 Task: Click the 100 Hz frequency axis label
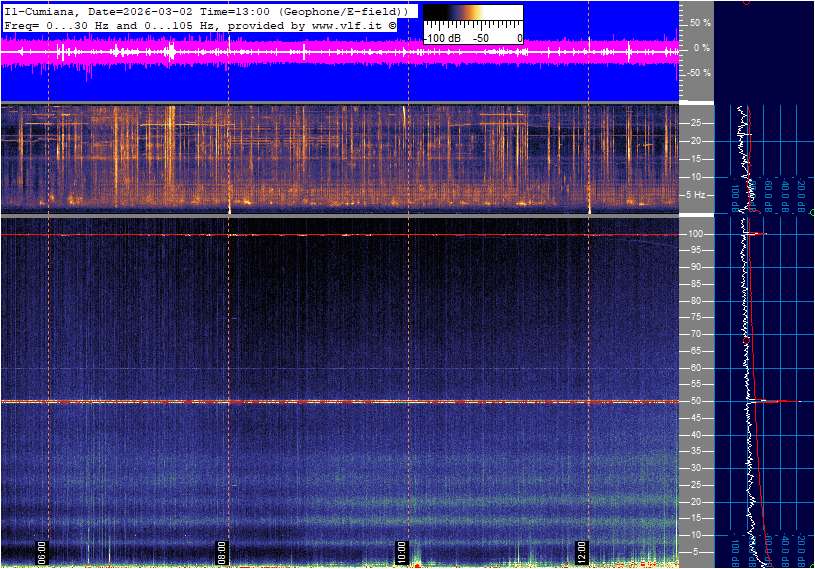pos(697,234)
